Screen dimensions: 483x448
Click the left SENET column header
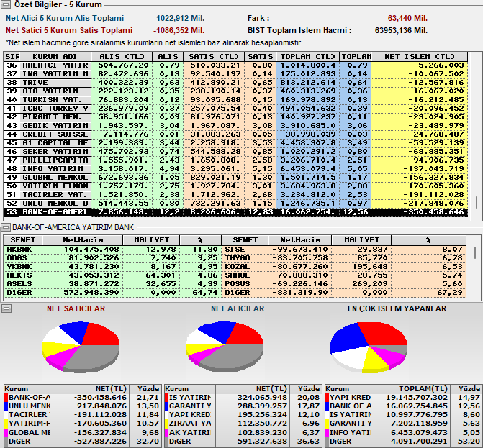[x=23, y=240]
